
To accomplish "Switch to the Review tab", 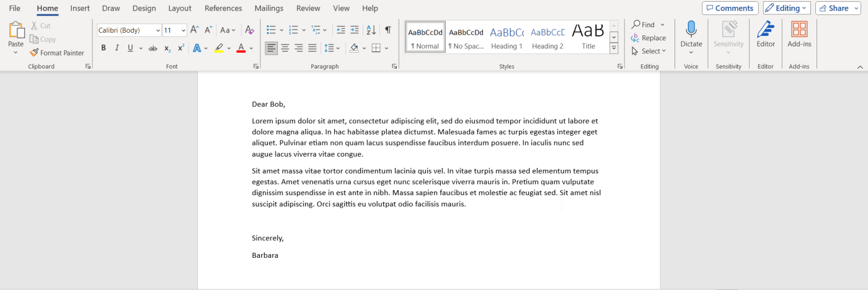I will pos(308,8).
